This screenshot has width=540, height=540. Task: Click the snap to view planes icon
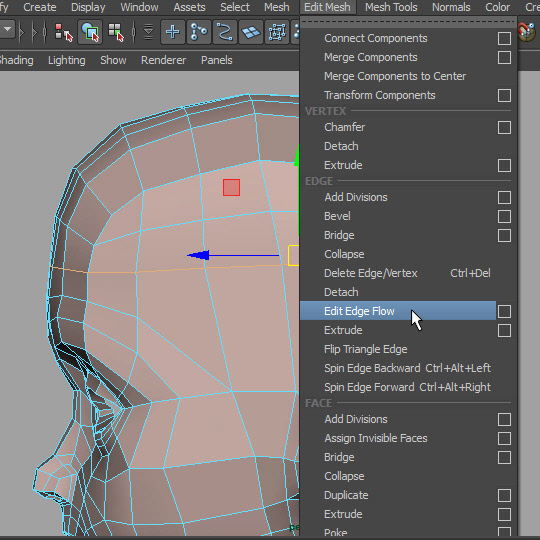point(251,32)
